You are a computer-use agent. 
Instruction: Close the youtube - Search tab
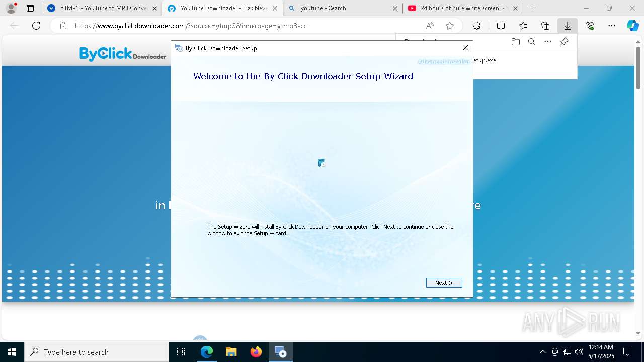coord(395,8)
